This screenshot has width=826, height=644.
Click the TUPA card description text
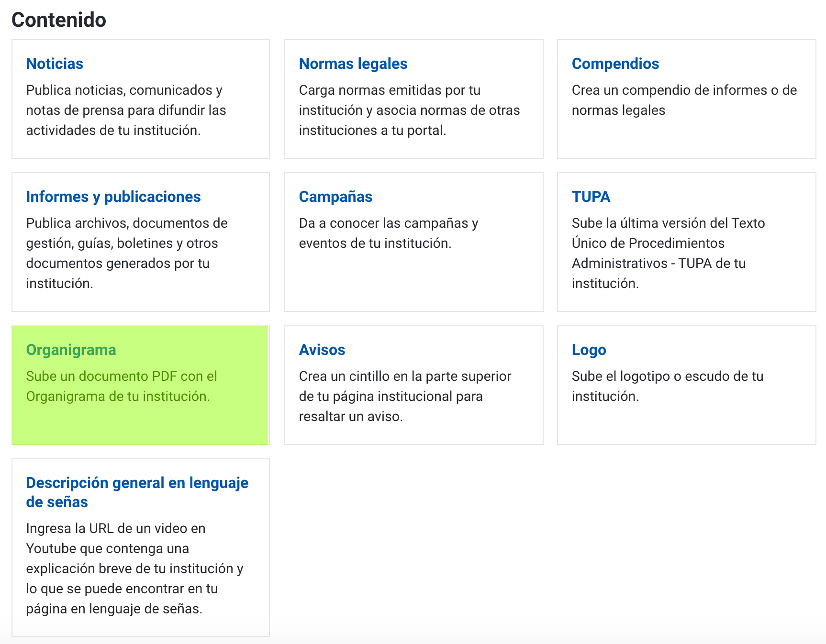click(668, 253)
